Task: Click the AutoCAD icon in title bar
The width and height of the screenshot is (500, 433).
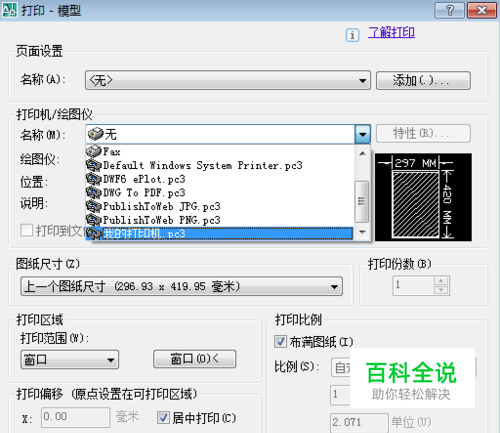Action: (9, 10)
